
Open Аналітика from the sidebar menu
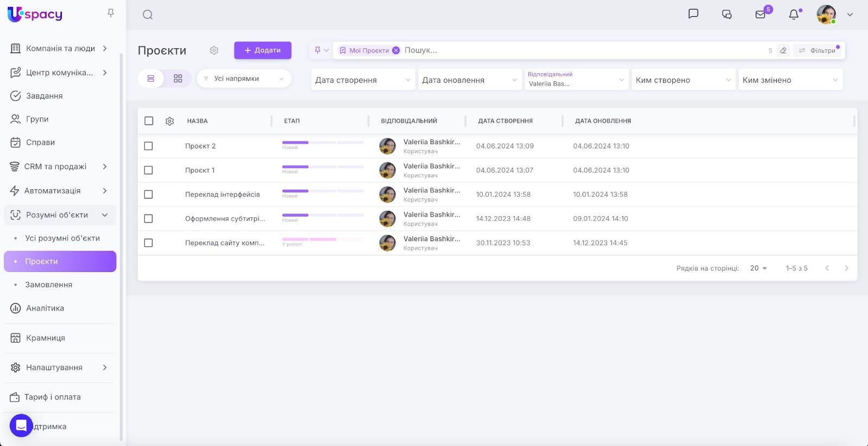click(45, 308)
